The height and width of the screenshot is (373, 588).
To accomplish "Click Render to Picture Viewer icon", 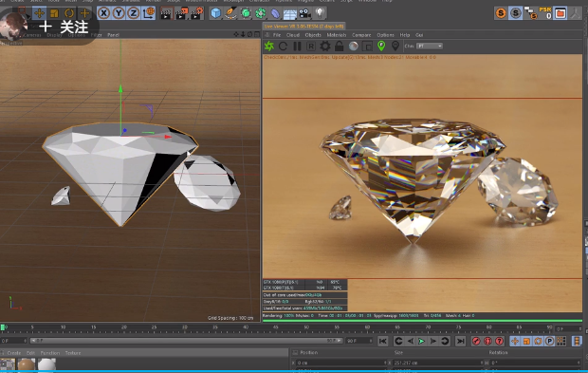I will coord(181,13).
